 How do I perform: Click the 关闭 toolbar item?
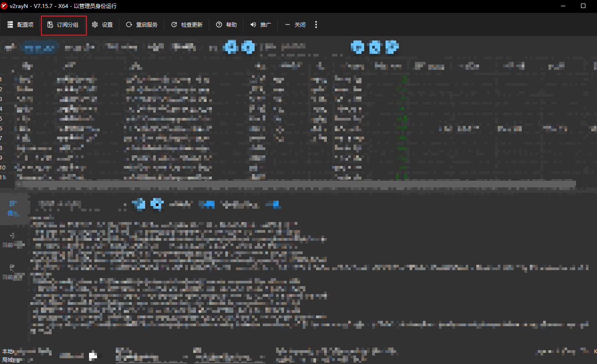[295, 25]
